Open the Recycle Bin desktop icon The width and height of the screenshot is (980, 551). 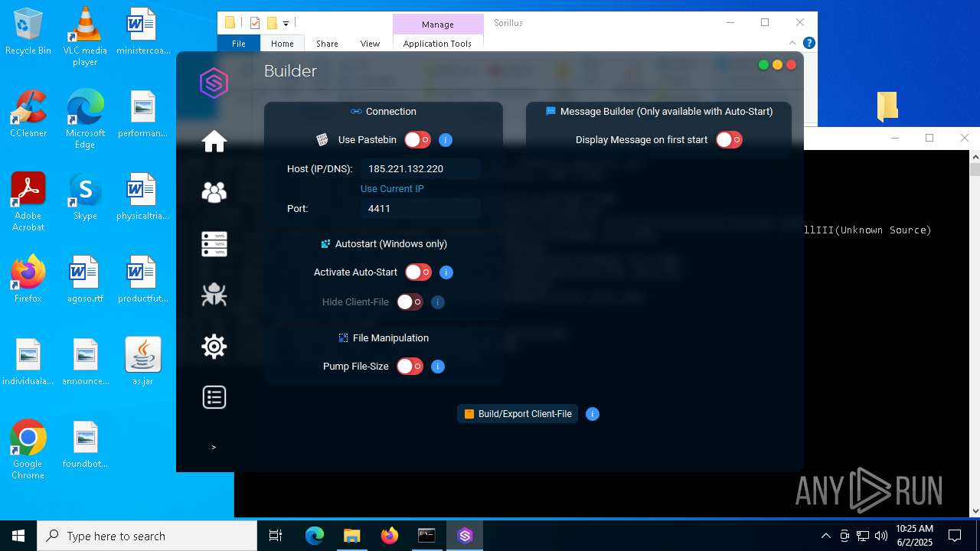coord(28,32)
